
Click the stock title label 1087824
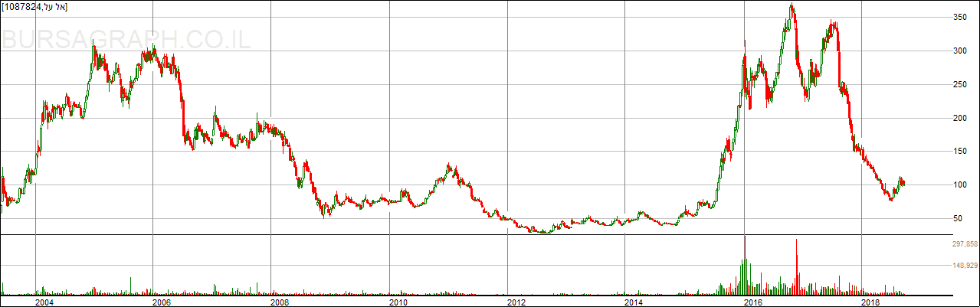[34, 7]
